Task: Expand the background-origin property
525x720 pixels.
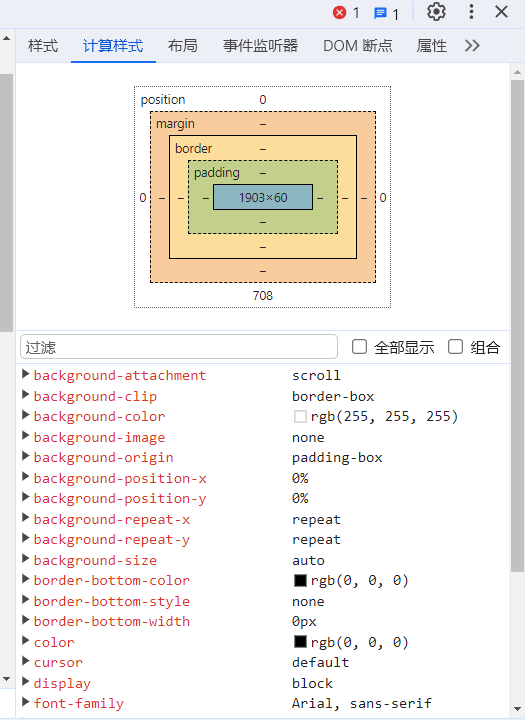Action: click(x=26, y=456)
